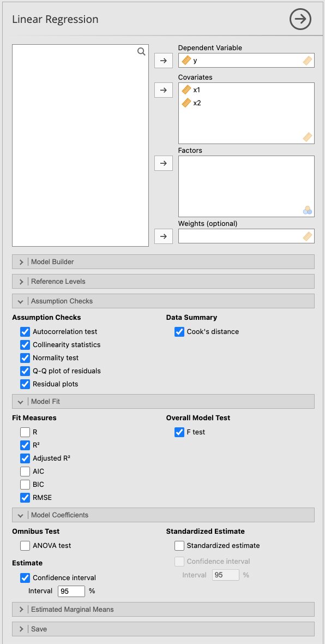Screen dimensions: 325x644
Task: Collapse the Assumption Checks section
Action: (20, 301)
